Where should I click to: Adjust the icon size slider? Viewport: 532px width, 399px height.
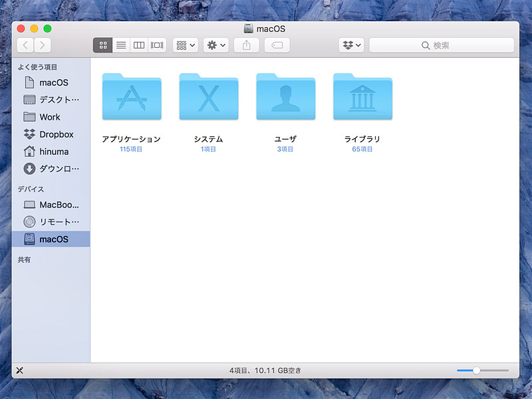[x=476, y=370]
